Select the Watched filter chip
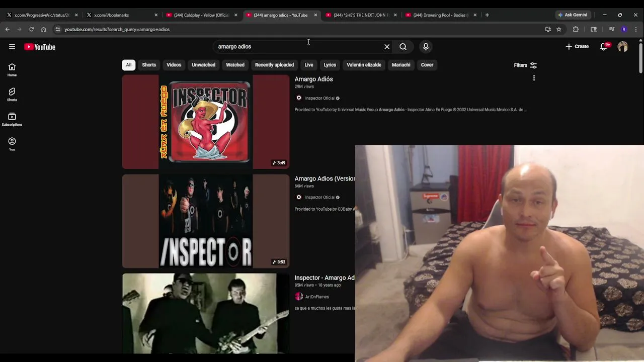The height and width of the screenshot is (362, 644). click(235, 65)
